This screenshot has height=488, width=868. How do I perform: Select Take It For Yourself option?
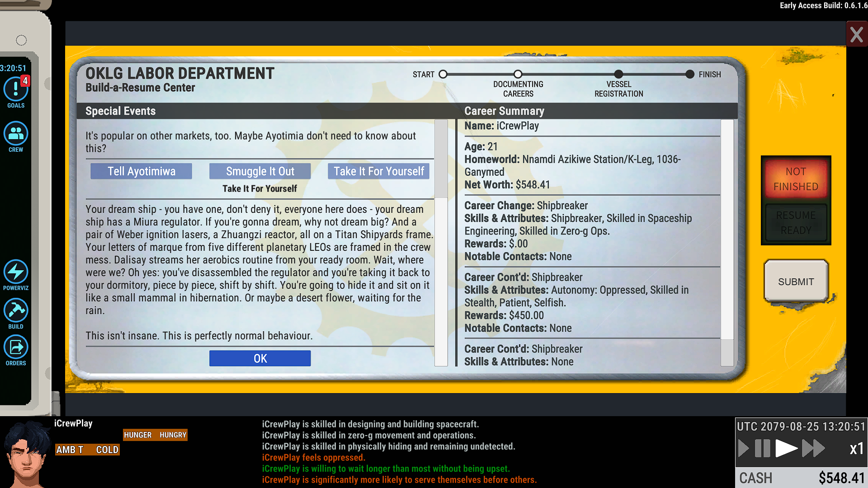pos(379,171)
